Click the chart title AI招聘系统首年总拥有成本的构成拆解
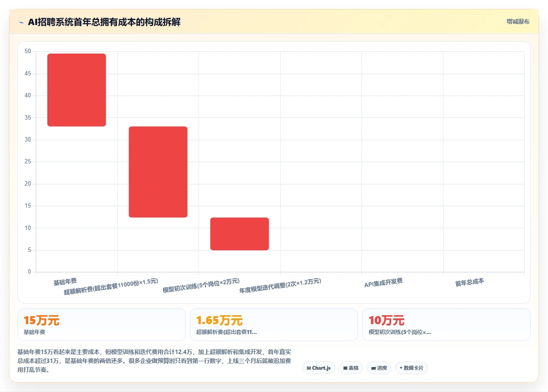 104,22
